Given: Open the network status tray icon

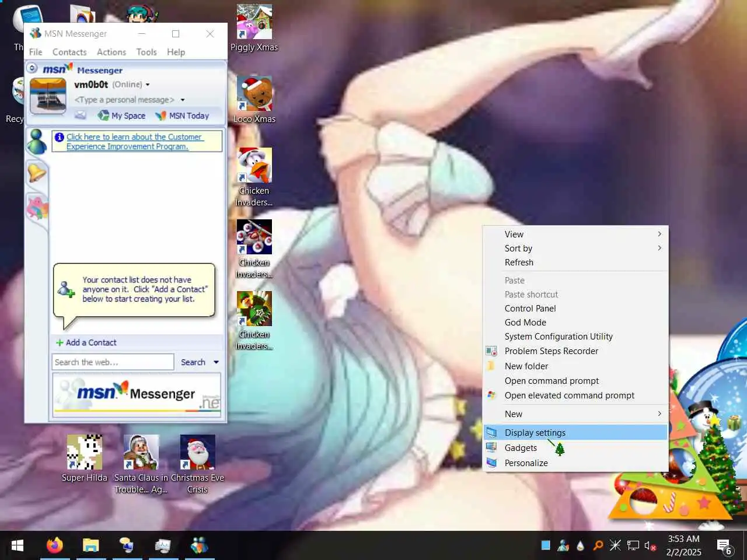Looking at the screenshot, I should pos(633,545).
